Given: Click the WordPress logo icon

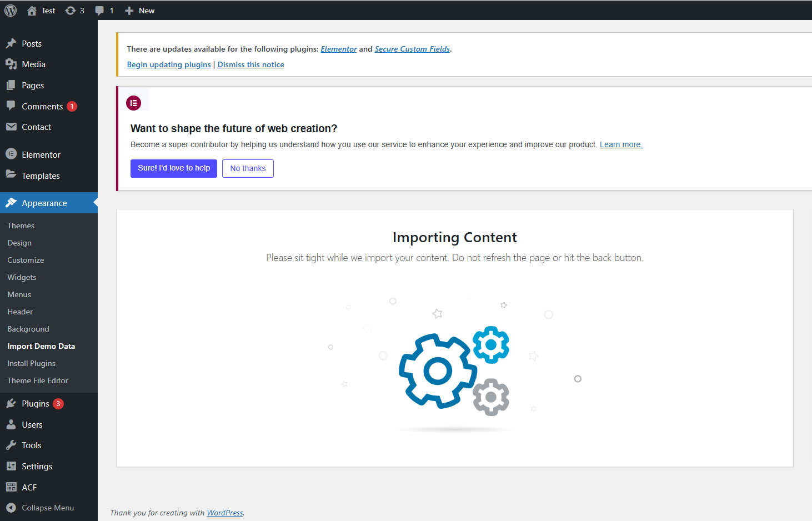Looking at the screenshot, I should pos(11,11).
